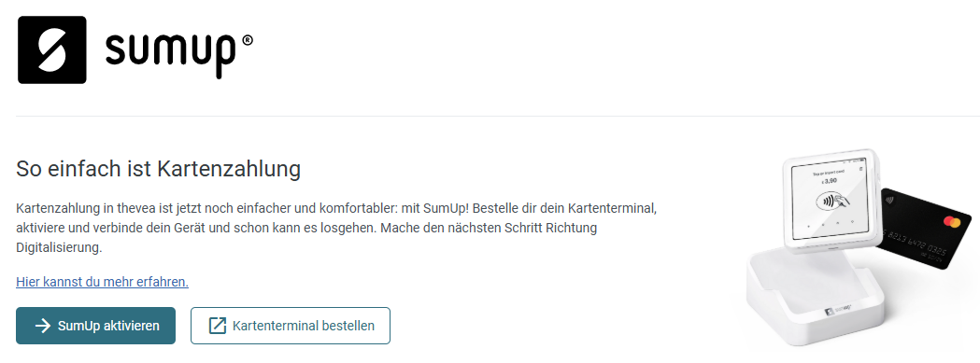This screenshot has height=363, width=980.
Task: Click the small SumUp logo on the cradle
Action: pyautogui.click(x=837, y=309)
